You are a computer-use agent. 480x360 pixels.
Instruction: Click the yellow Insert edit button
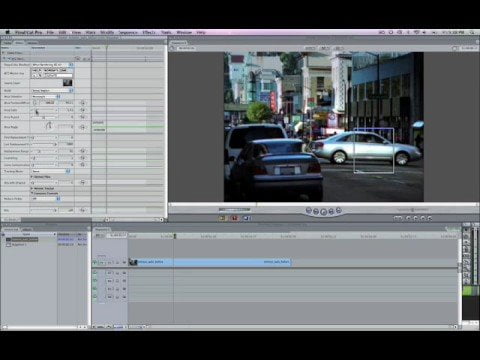click(222, 218)
